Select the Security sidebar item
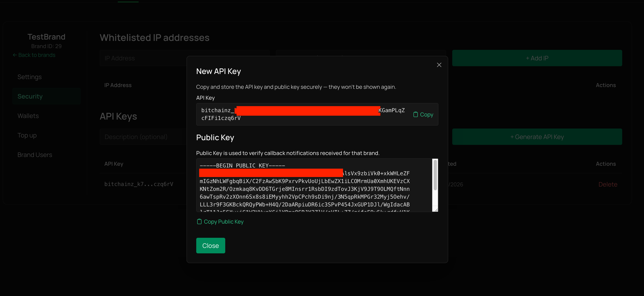This screenshot has width=644, height=296. [30, 97]
